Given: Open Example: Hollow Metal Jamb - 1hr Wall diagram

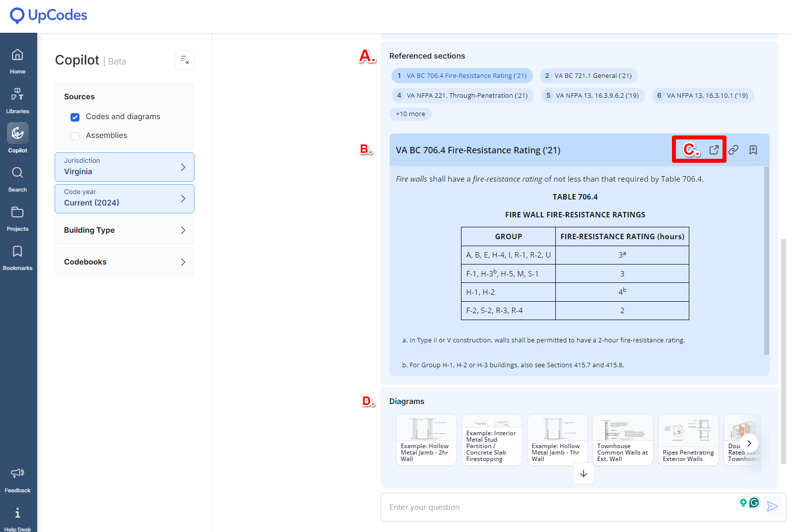Looking at the screenshot, I should point(557,440).
